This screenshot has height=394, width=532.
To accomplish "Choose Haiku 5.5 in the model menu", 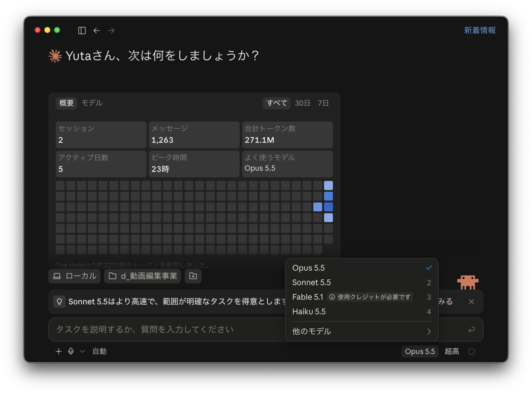I will [362, 312].
